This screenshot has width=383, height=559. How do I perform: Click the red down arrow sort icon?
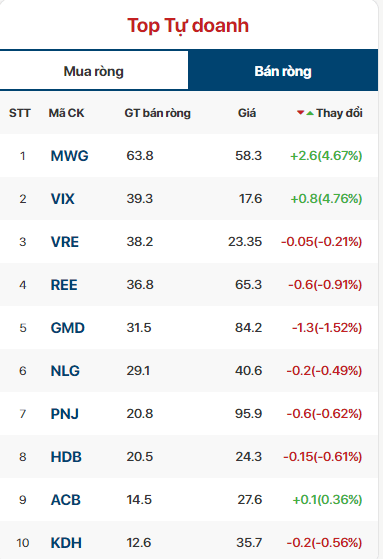click(300, 113)
